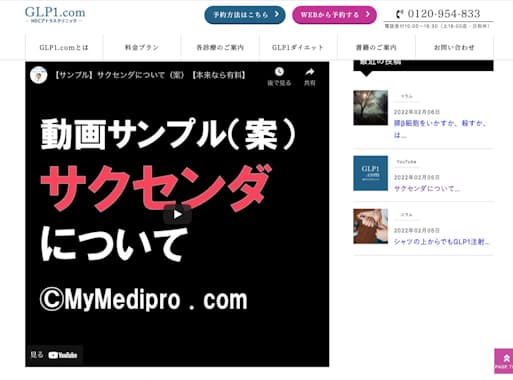Open the blue 予約方法はこちら button
The image size is (513, 380).
245,15
